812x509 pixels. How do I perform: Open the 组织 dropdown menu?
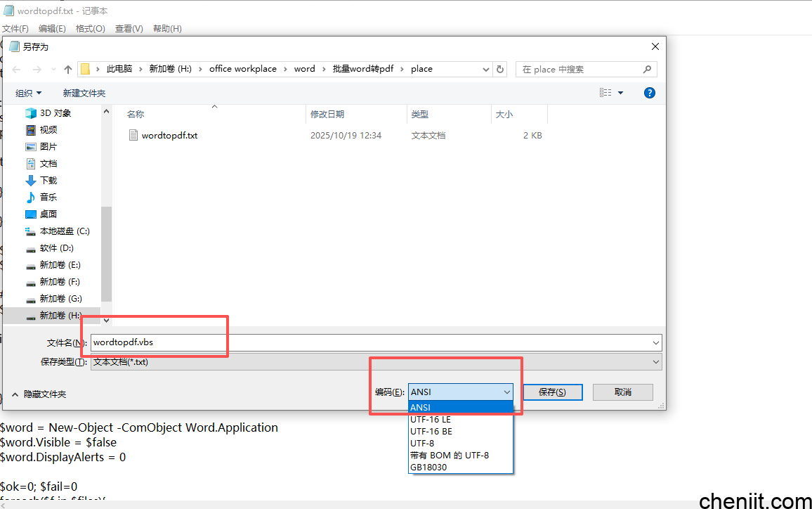[x=29, y=93]
